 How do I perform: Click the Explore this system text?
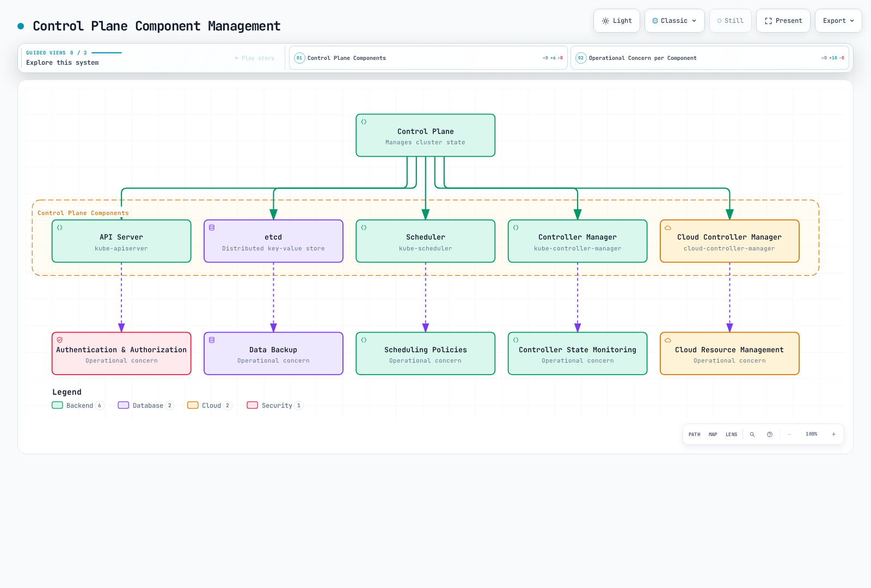click(63, 63)
